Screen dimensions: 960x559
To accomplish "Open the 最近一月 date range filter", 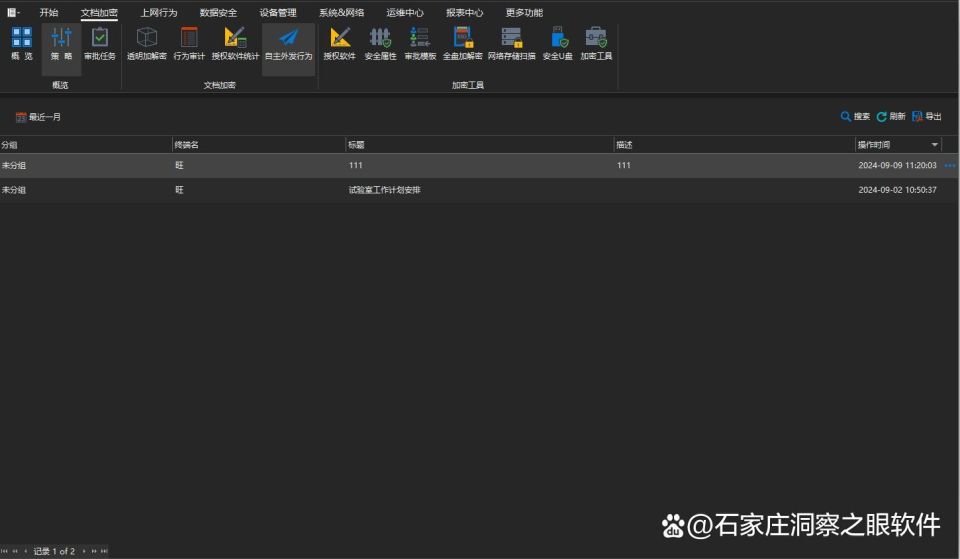I will 38,117.
